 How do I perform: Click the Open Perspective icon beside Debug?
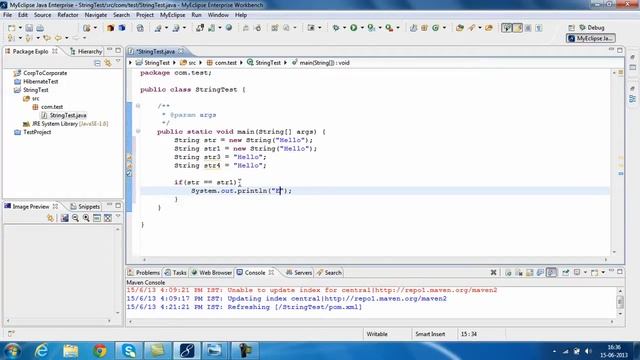[571, 28]
